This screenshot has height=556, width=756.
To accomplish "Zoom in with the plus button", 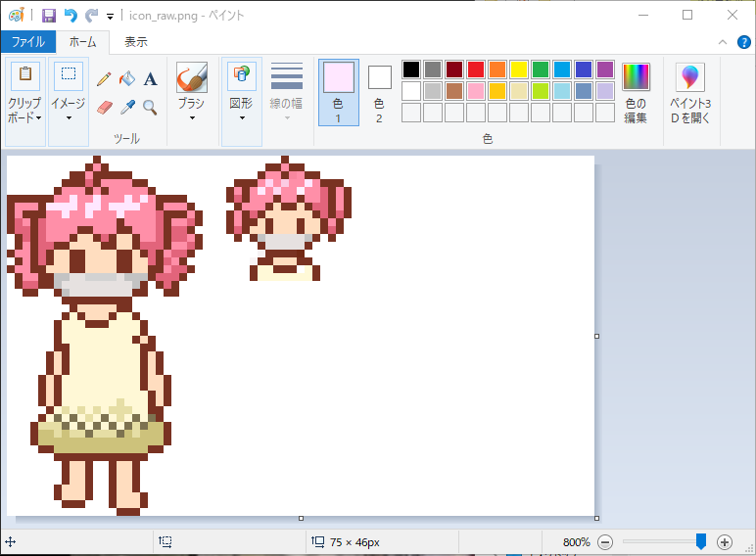I will pyautogui.click(x=725, y=542).
